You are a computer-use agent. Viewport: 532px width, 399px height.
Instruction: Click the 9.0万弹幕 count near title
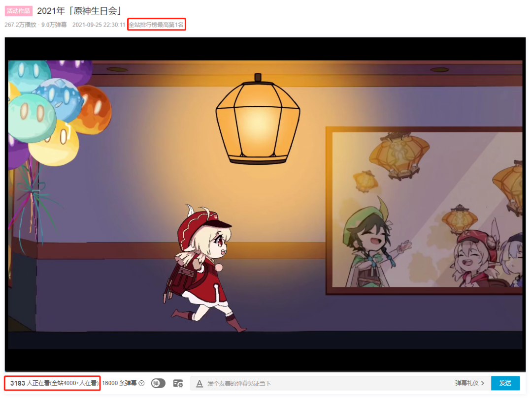[x=54, y=25]
